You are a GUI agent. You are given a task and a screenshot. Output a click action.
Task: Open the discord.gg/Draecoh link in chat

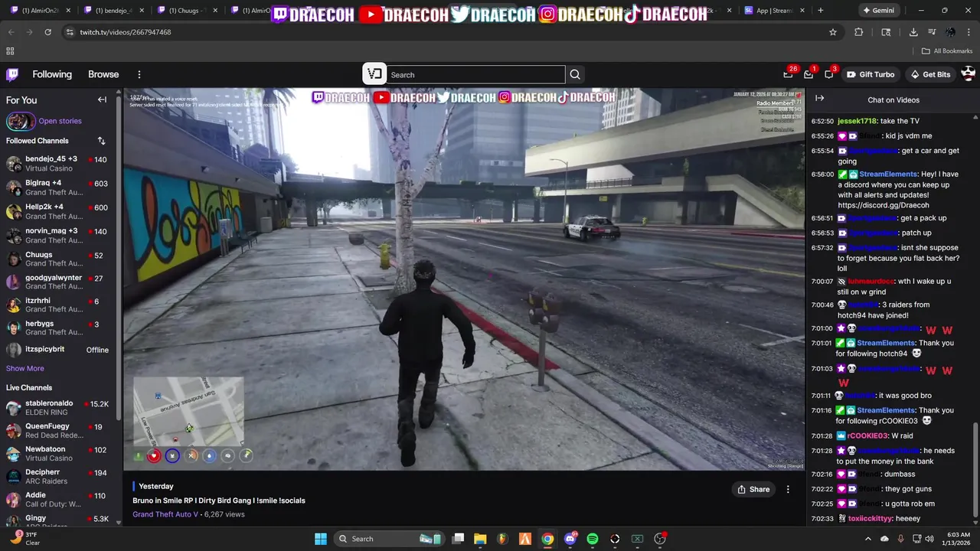[x=884, y=205]
